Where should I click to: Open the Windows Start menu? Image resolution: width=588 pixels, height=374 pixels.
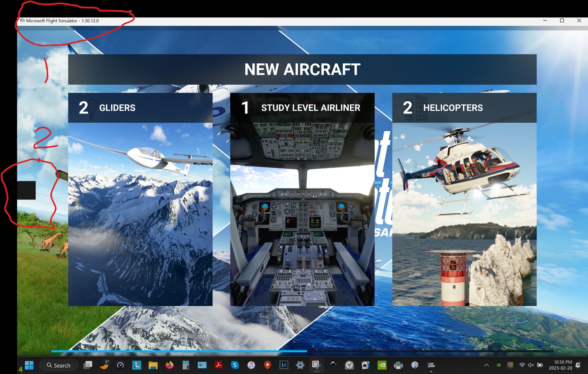29,365
